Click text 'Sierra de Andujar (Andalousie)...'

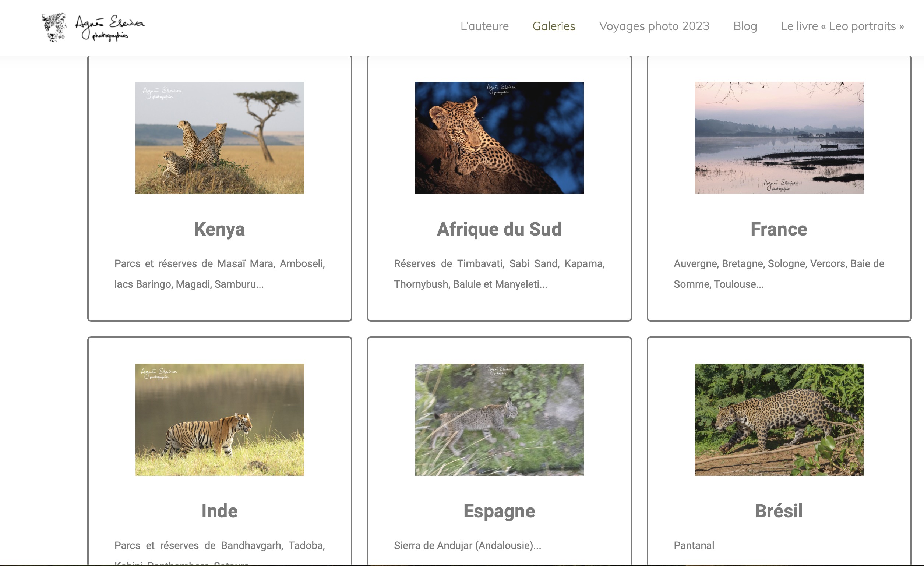tap(467, 545)
